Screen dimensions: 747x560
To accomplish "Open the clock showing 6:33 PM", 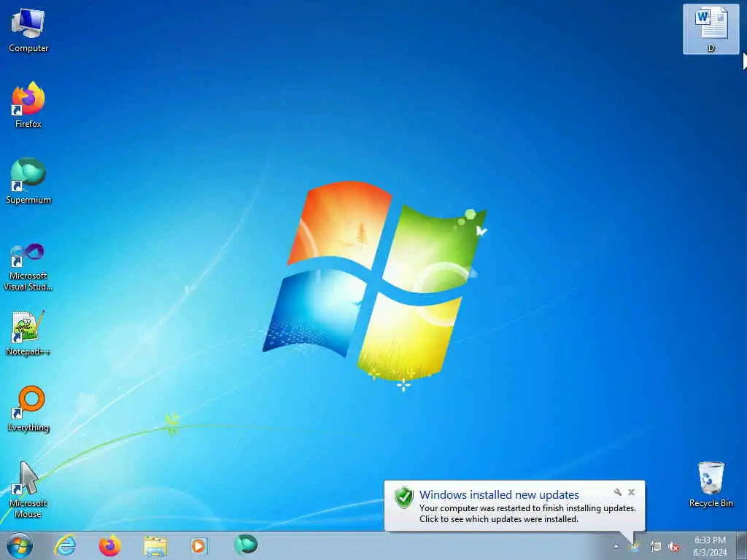I will (710, 546).
